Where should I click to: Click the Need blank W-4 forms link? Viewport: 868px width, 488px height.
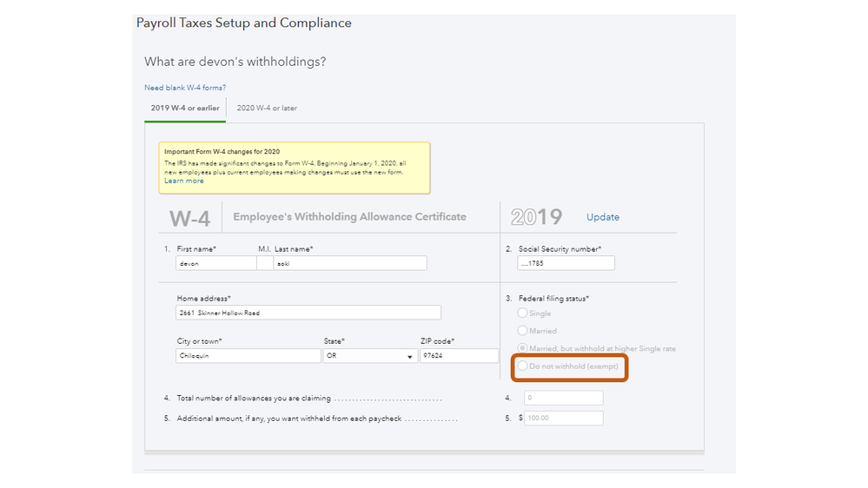[185, 88]
